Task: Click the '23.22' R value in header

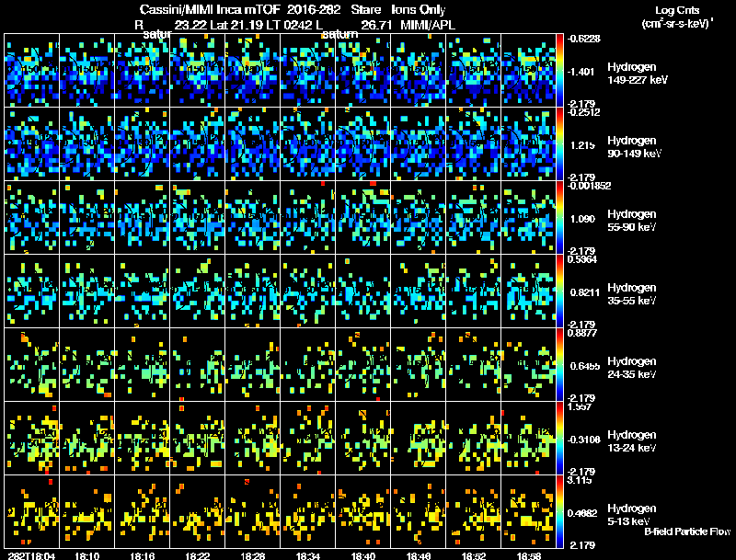Action: click(191, 25)
